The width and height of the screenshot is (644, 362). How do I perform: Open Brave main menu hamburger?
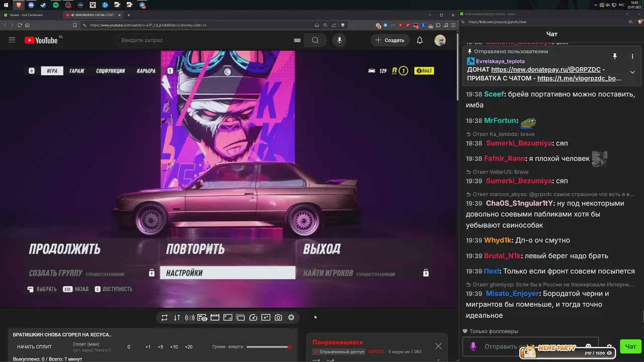[453, 25]
